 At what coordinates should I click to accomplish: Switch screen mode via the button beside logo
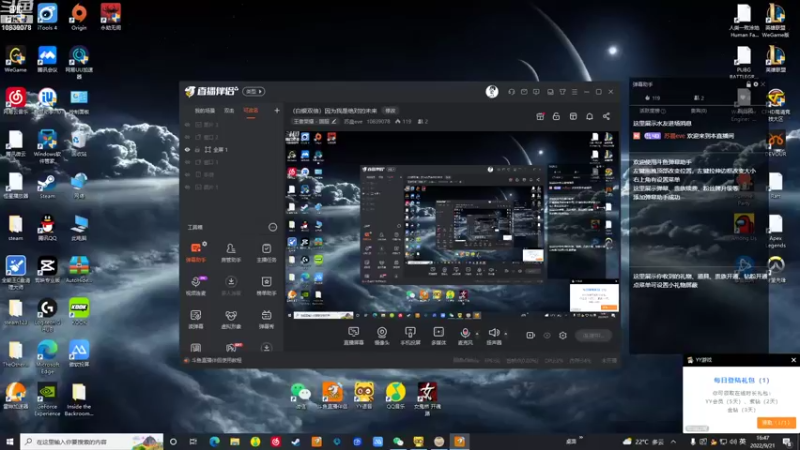click(x=254, y=91)
